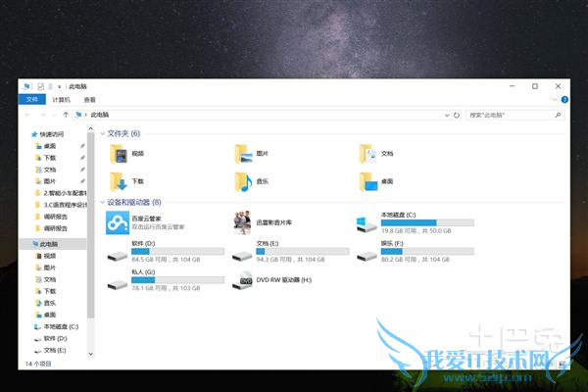Screen dimensions: 588x392
Task: Click the search magnifier icon
Action: (558, 116)
